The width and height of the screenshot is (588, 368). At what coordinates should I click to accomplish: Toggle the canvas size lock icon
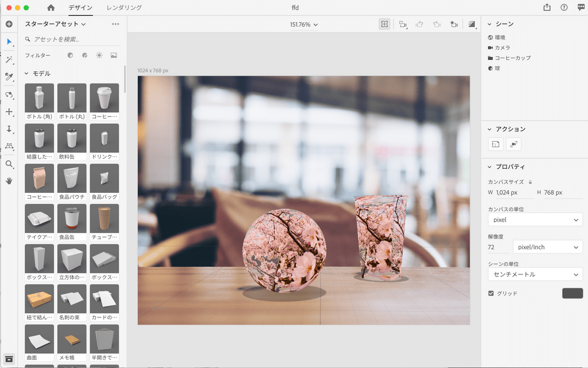coord(530,182)
